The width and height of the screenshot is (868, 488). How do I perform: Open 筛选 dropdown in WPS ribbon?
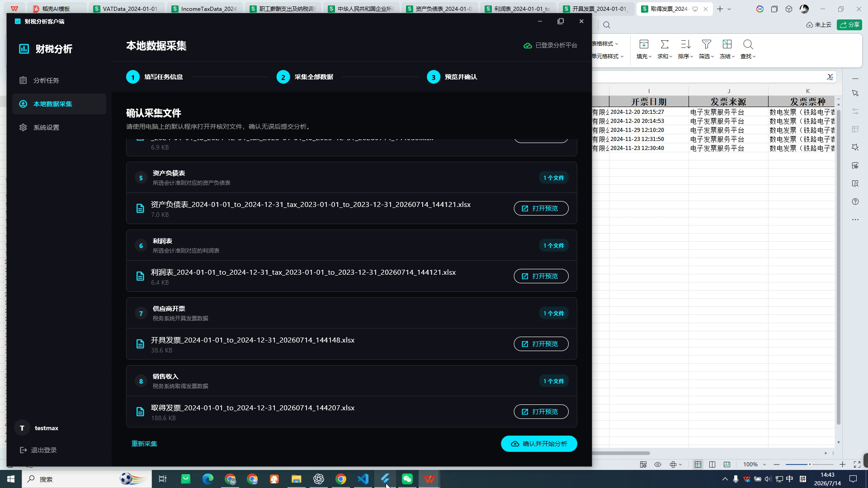(706, 56)
